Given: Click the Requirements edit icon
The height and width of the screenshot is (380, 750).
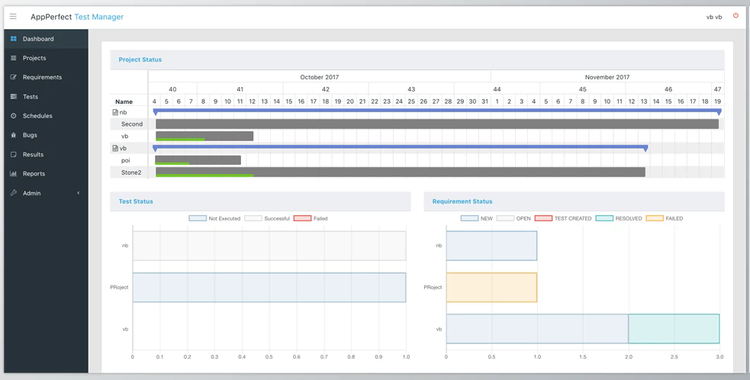Looking at the screenshot, I should tap(13, 77).
